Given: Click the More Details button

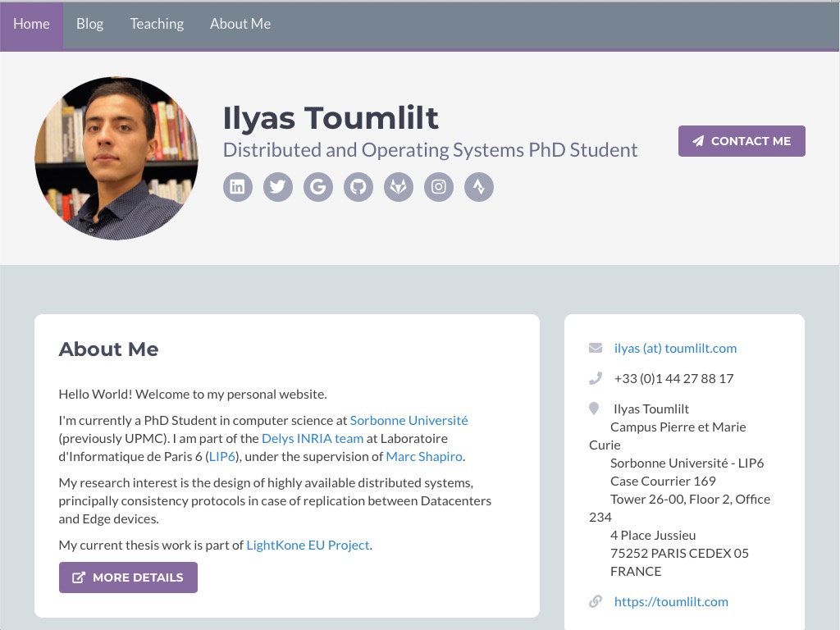Looking at the screenshot, I should coord(128,577).
